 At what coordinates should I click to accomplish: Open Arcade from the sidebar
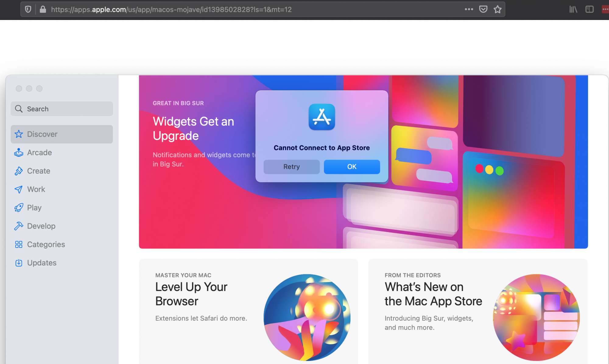39,153
